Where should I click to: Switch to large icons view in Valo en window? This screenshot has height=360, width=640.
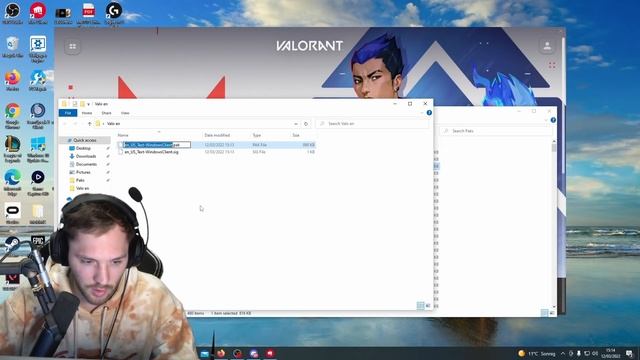click(x=428, y=306)
